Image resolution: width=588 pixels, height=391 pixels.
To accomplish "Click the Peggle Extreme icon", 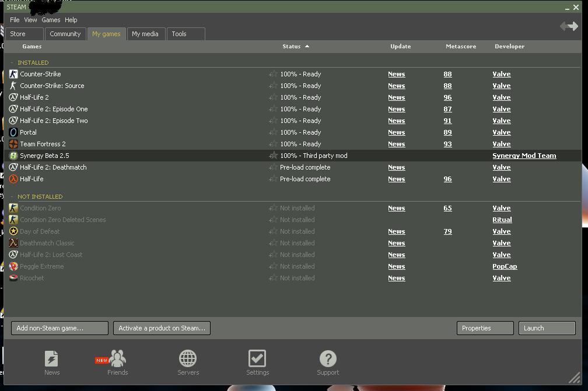I will [13, 266].
